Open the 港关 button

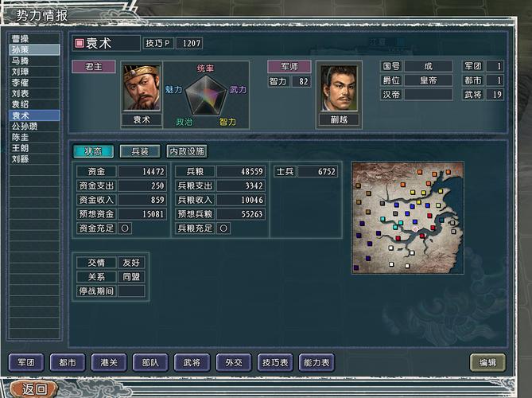(x=109, y=362)
